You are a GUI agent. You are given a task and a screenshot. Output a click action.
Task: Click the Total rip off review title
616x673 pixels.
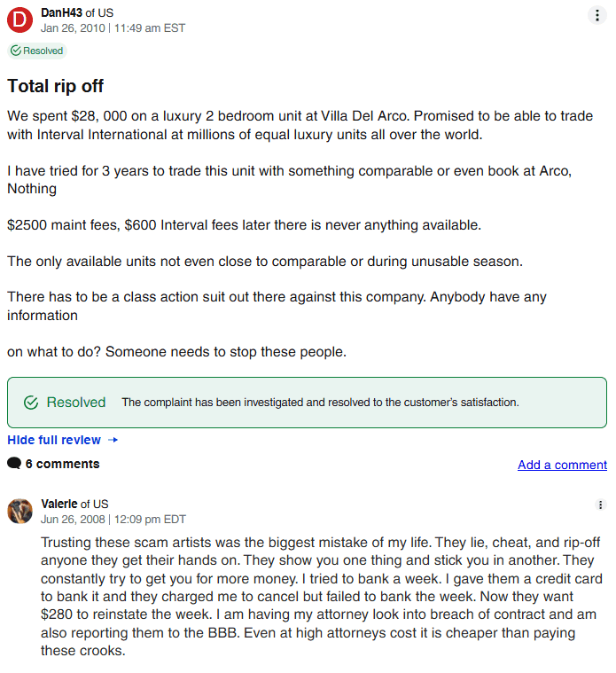[56, 86]
